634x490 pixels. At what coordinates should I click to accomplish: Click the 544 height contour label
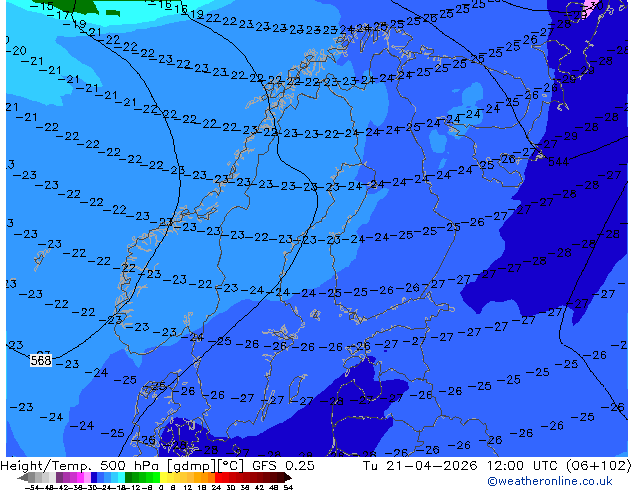(558, 162)
